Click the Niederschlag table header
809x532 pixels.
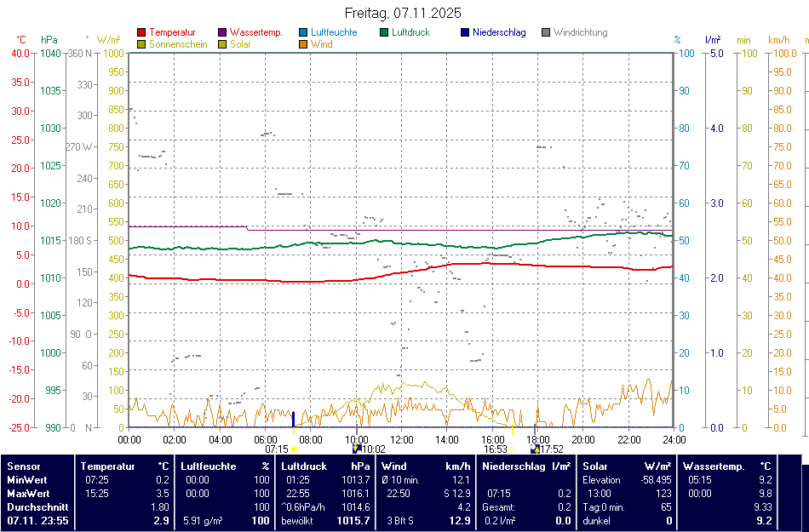pyautogui.click(x=514, y=466)
